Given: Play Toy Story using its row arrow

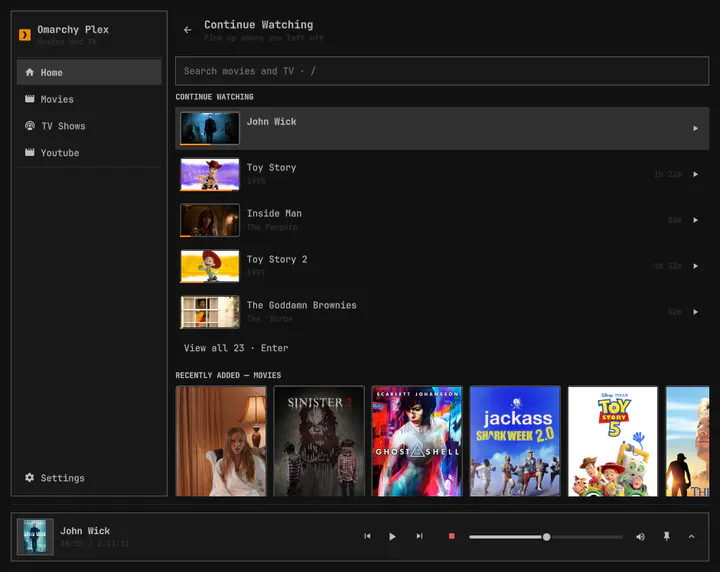Looking at the screenshot, I should pyautogui.click(x=695, y=174).
